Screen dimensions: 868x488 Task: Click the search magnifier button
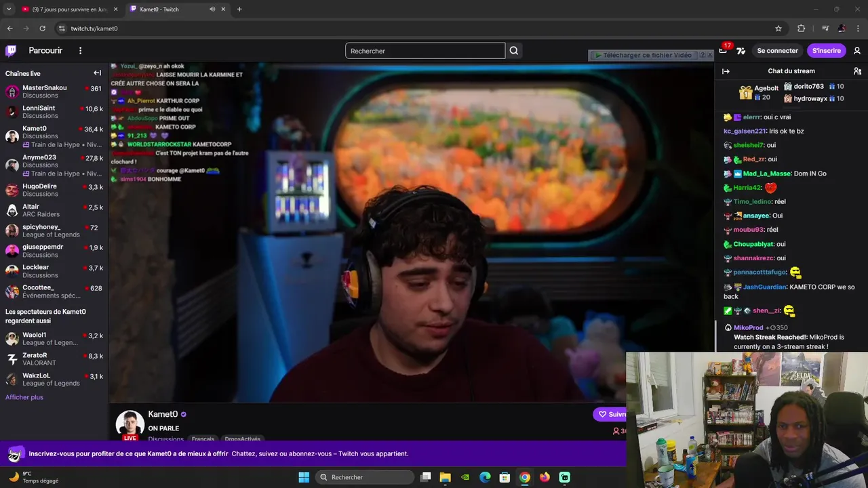[x=514, y=51]
